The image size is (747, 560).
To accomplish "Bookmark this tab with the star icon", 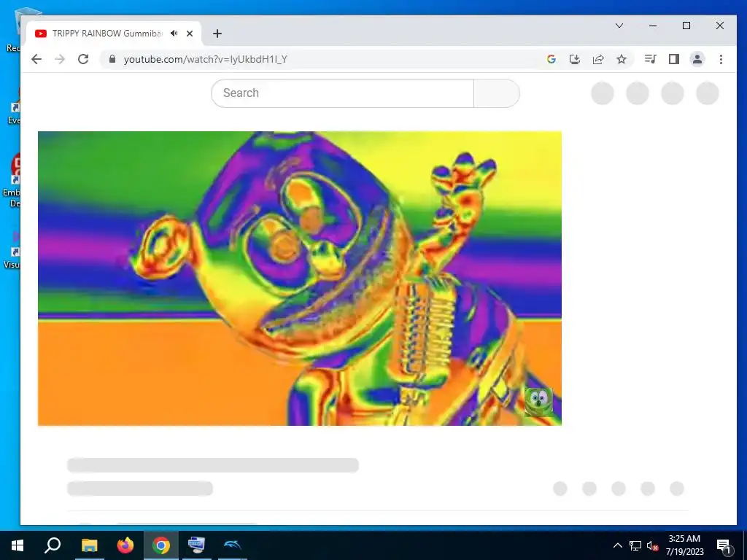I will pos(622,59).
